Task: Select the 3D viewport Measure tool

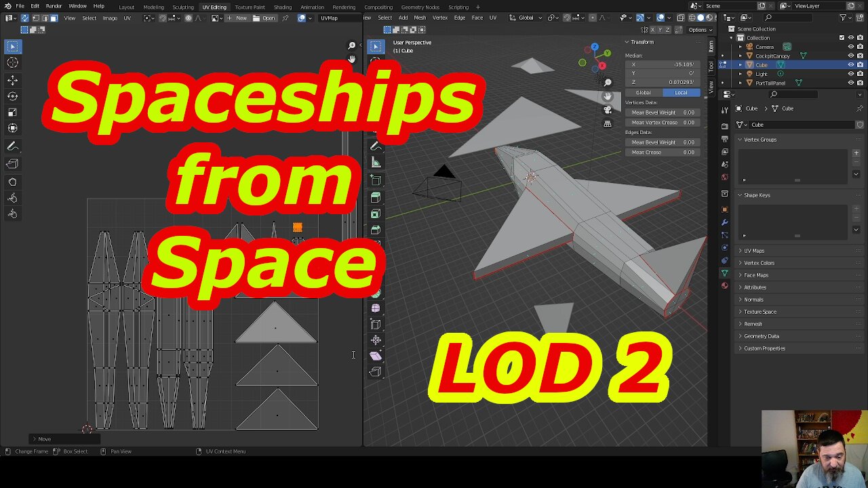Action: pos(376,163)
